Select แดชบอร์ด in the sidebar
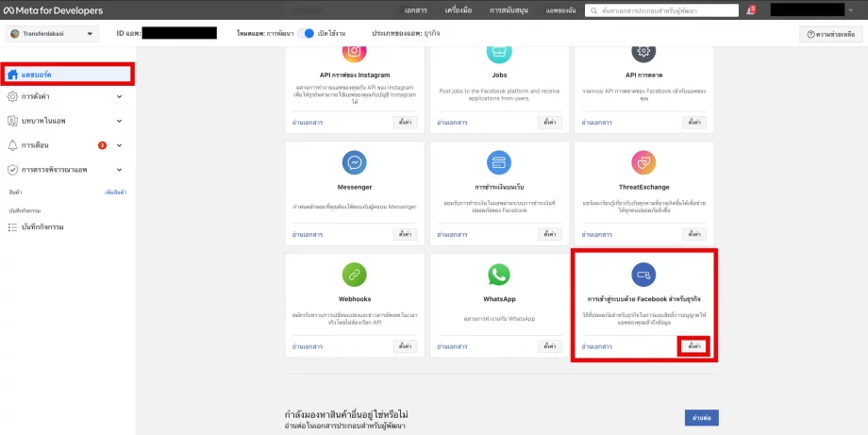This screenshot has width=868, height=435. (x=67, y=75)
